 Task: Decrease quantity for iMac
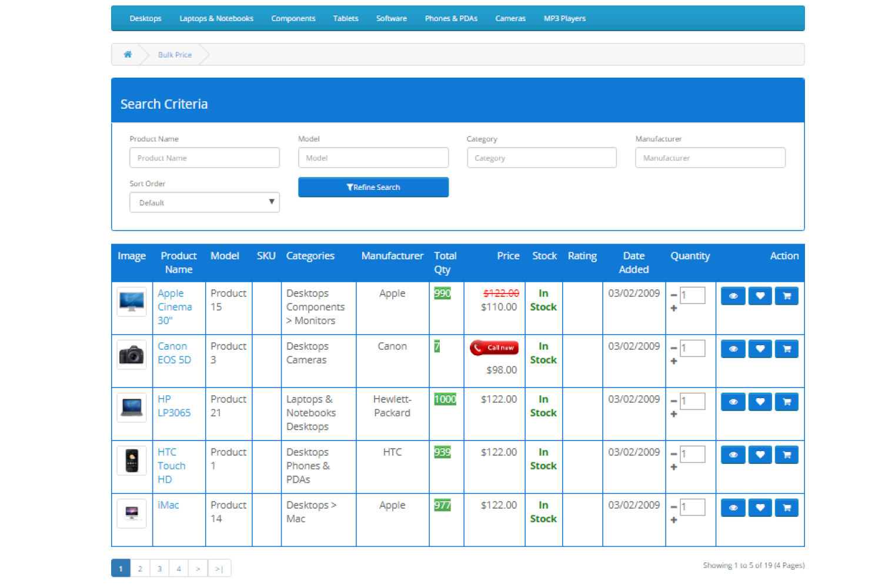674,507
